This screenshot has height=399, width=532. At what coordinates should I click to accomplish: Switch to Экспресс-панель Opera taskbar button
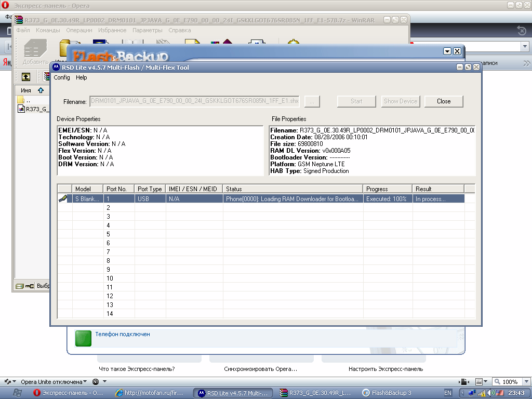[x=69, y=393]
